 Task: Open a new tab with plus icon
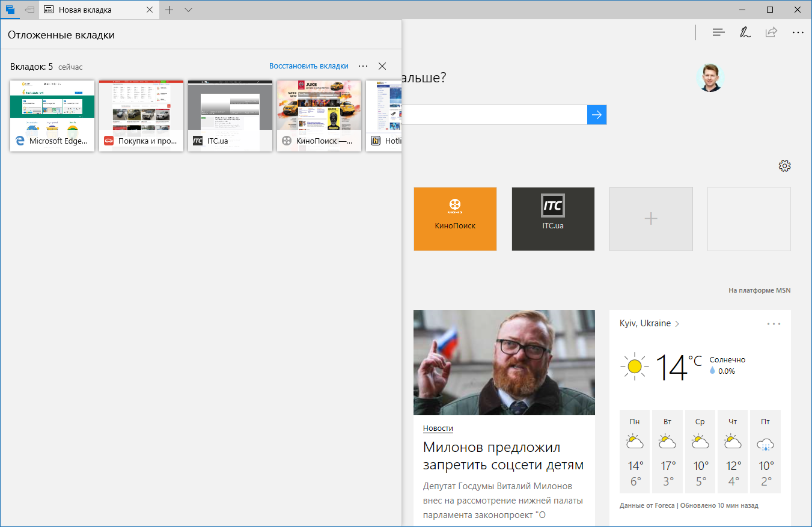pyautogui.click(x=169, y=10)
